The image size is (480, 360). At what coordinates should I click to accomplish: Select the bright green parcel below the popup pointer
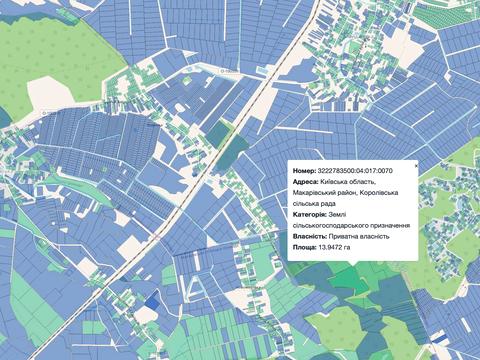coord(348,279)
